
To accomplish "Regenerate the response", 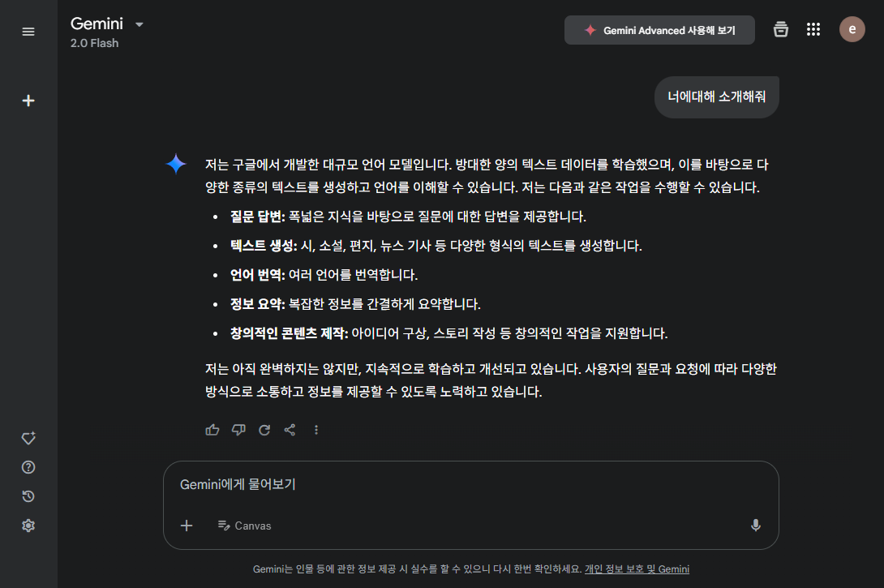I will [x=264, y=430].
